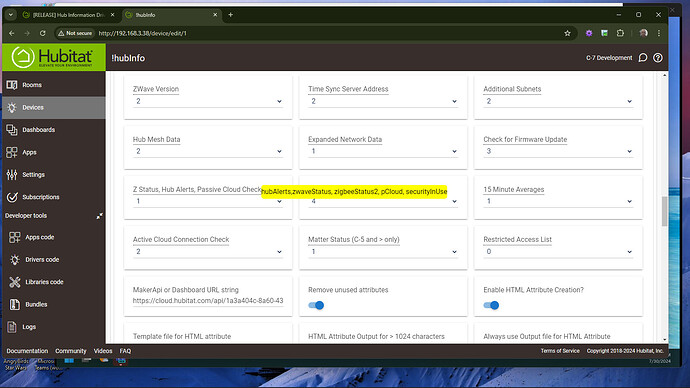Open the chat bubble icon in header

tap(643, 58)
